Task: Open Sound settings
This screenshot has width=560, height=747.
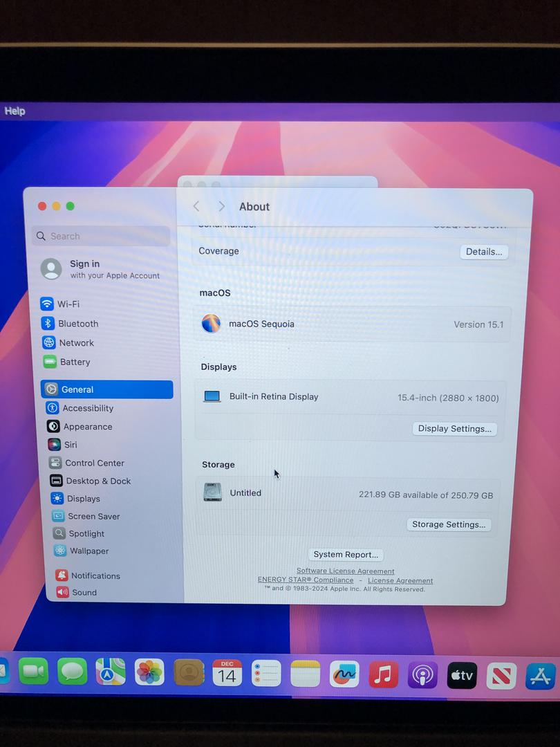Action: pyautogui.click(x=76, y=592)
